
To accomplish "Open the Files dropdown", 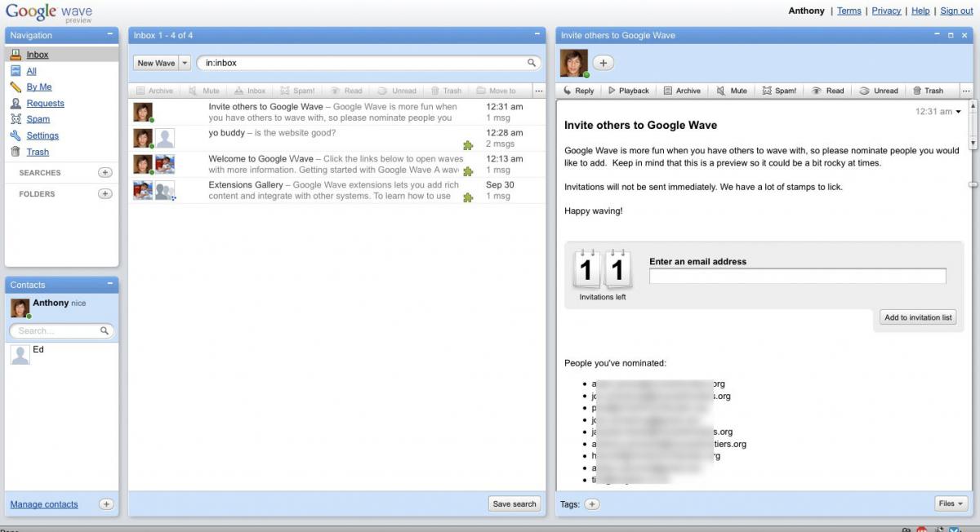I will coord(951,503).
